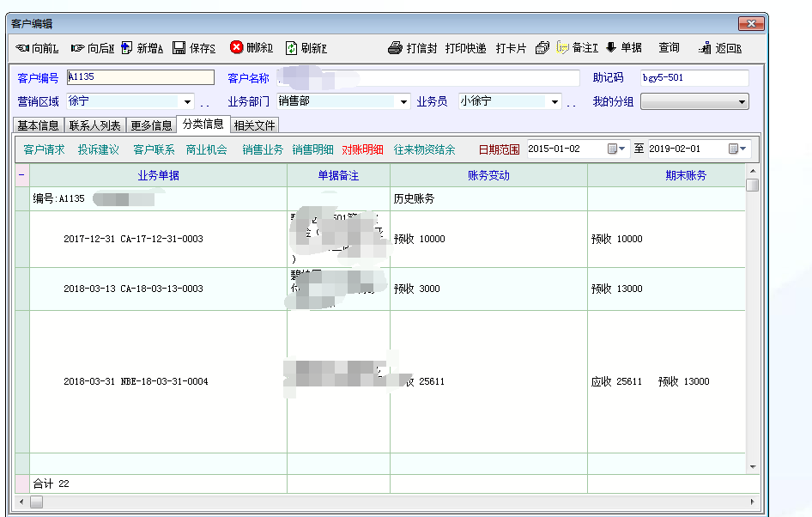Refresh the data with 刷新 icon
The image size is (812, 517).
(292, 48)
